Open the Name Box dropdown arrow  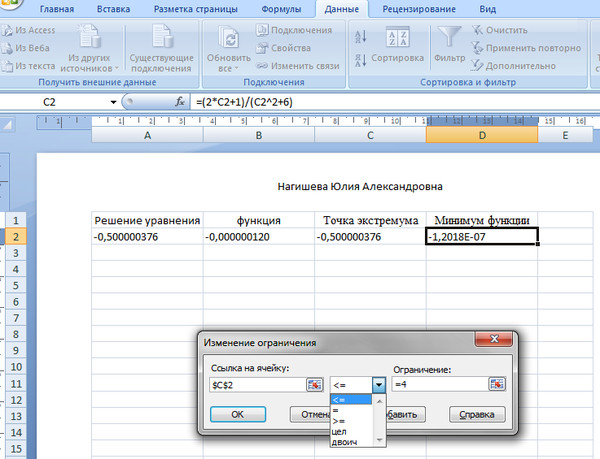tap(113, 103)
